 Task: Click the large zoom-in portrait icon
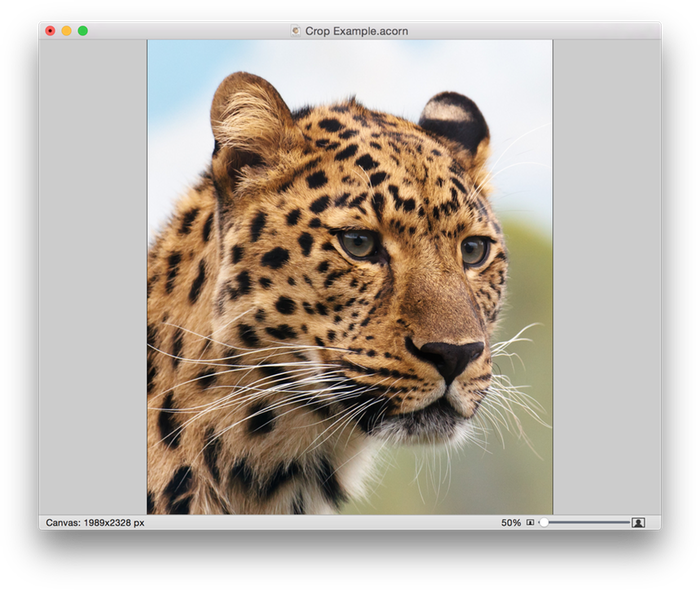coord(638,523)
